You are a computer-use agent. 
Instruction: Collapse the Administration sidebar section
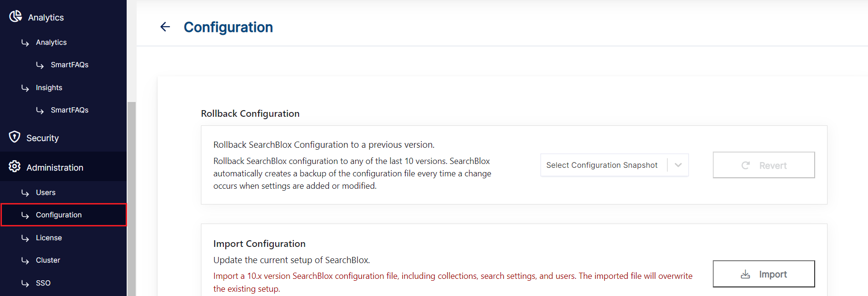pyautogui.click(x=55, y=167)
